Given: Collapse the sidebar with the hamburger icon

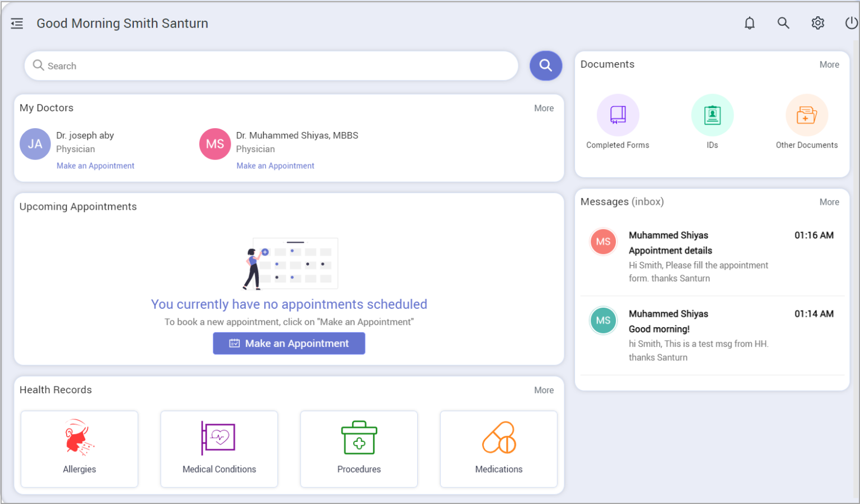Looking at the screenshot, I should point(17,23).
